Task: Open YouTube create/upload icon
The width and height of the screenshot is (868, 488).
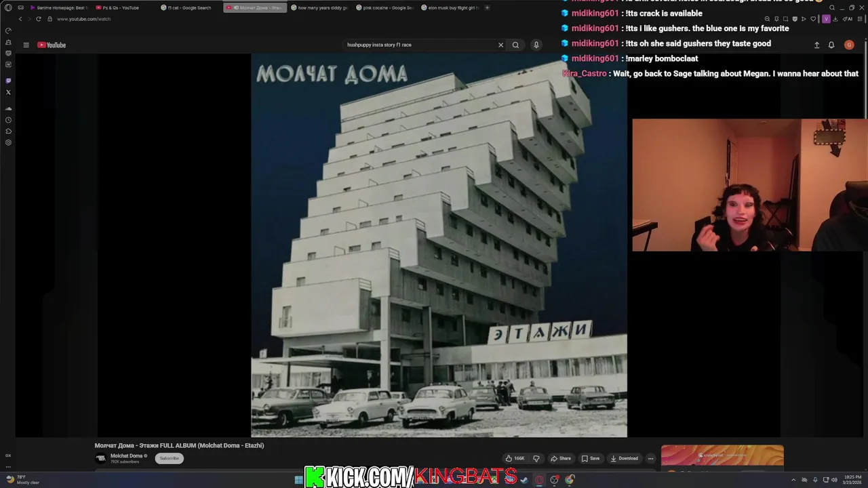Action: 816,45
